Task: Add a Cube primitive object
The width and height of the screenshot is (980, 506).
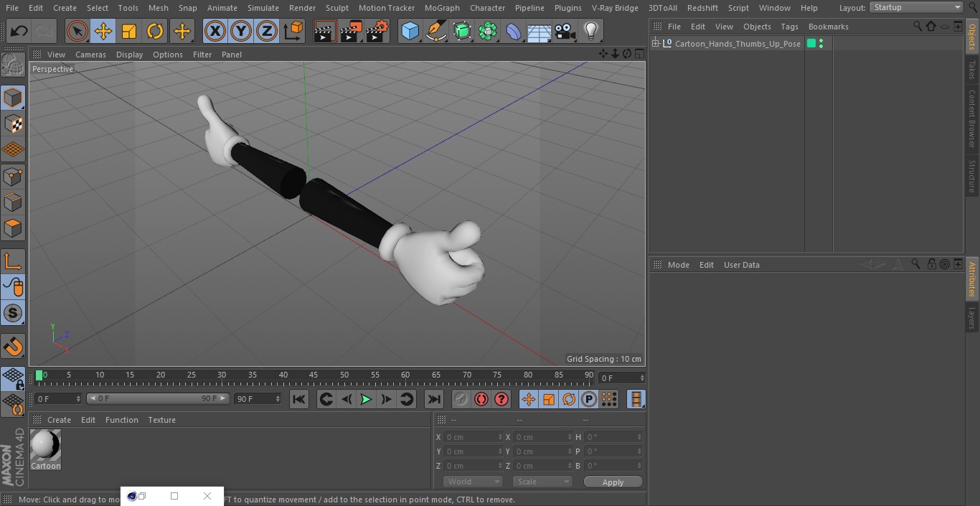Action: (410, 32)
